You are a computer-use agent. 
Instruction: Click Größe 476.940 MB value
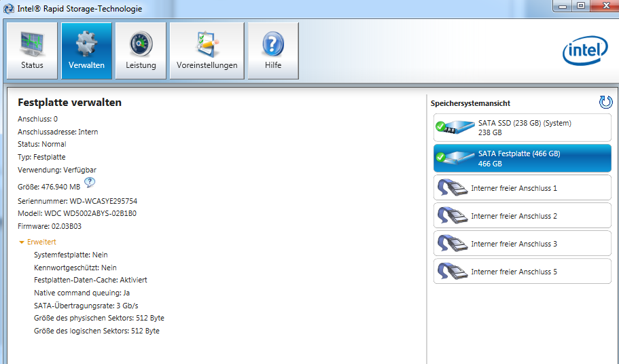coord(49,187)
